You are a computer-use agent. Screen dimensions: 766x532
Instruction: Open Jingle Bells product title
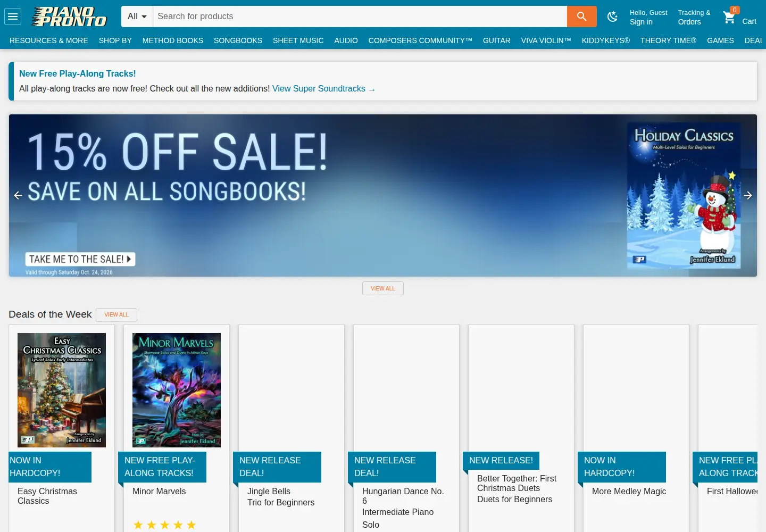(x=269, y=491)
